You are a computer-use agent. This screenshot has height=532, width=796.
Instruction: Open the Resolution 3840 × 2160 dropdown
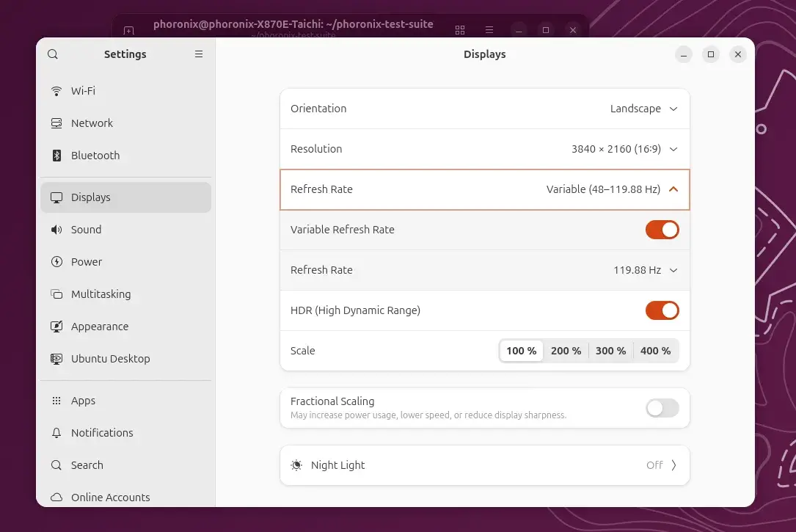coord(624,149)
